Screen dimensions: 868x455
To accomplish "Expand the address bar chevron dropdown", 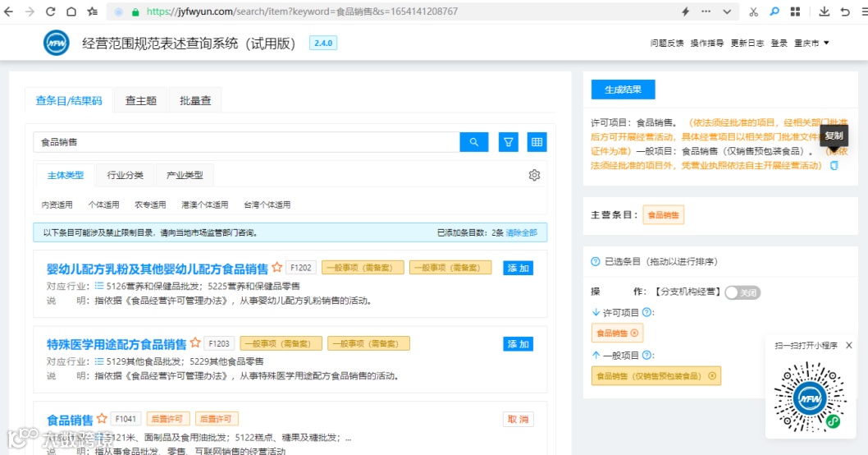I will pyautogui.click(x=727, y=11).
